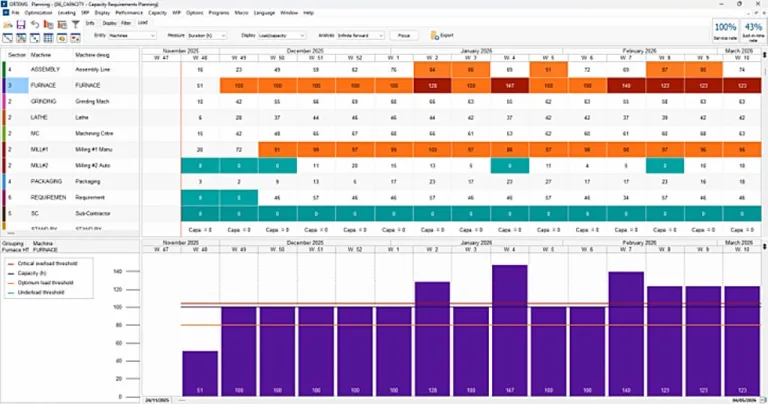Click the 100% service rate indicator
Viewport: 768px width, 404px height.
click(725, 30)
